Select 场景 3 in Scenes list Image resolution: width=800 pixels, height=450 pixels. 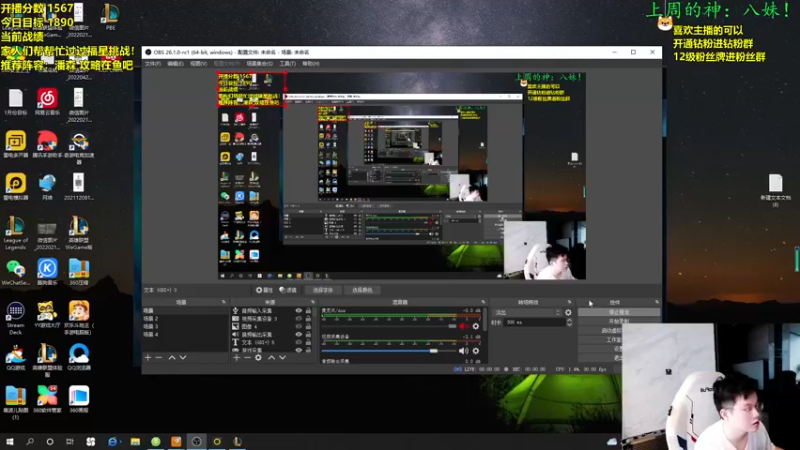pos(185,326)
